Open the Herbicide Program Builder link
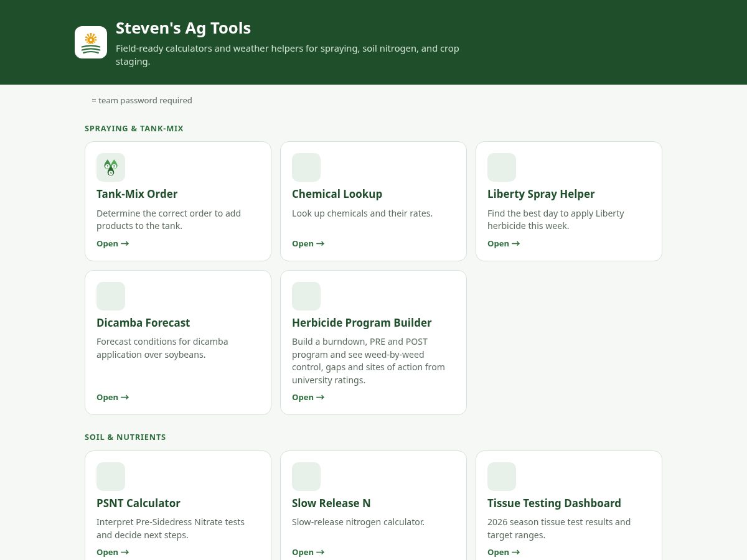This screenshot has width=747, height=560. (308, 397)
